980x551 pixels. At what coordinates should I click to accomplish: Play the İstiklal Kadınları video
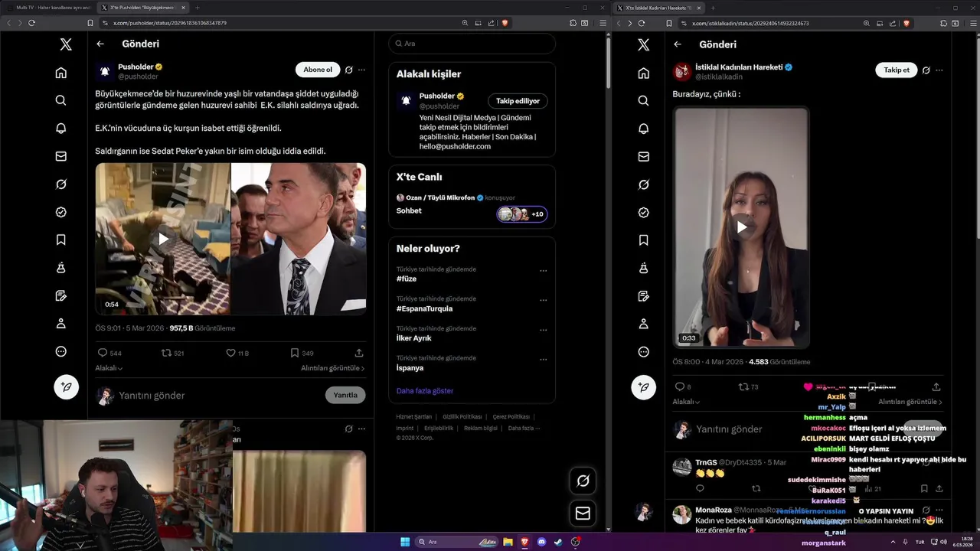(741, 227)
